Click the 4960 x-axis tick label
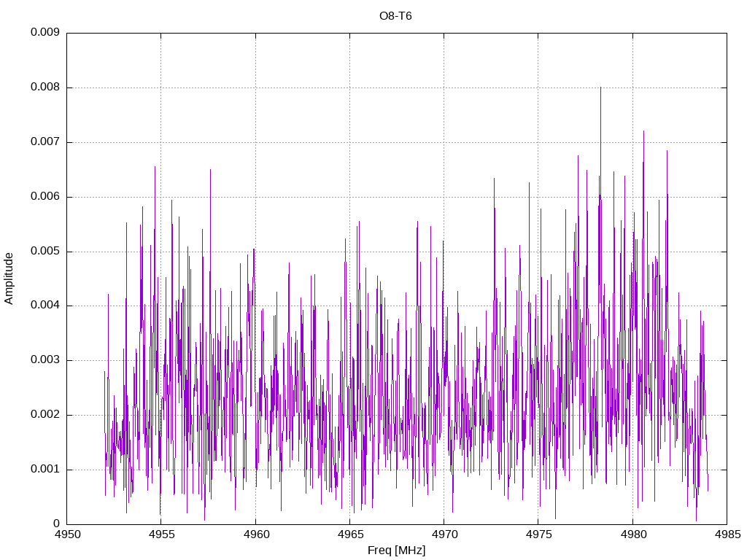The width and height of the screenshot is (747, 560). click(256, 534)
